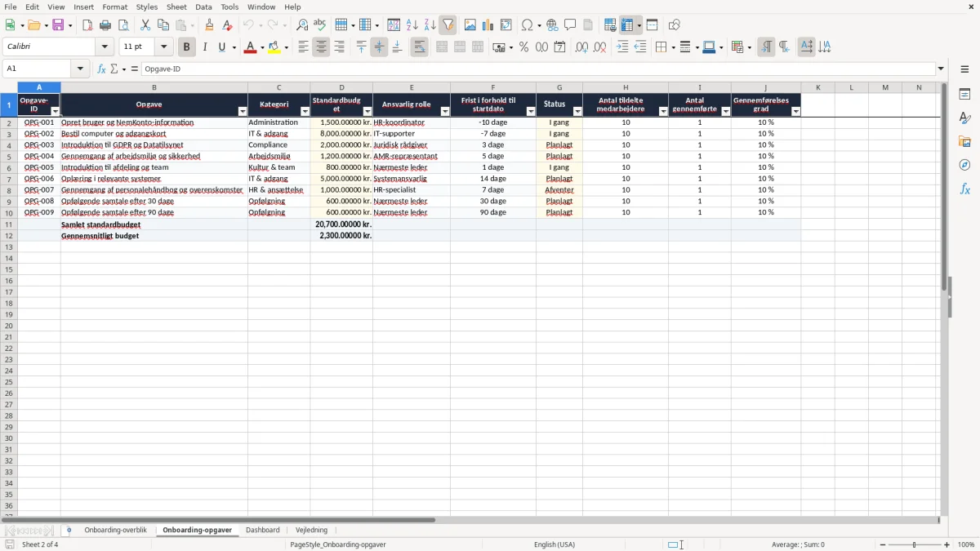Screen dimensions: 980x551
Task: Click the Cut scissors icon
Action: coord(145,25)
